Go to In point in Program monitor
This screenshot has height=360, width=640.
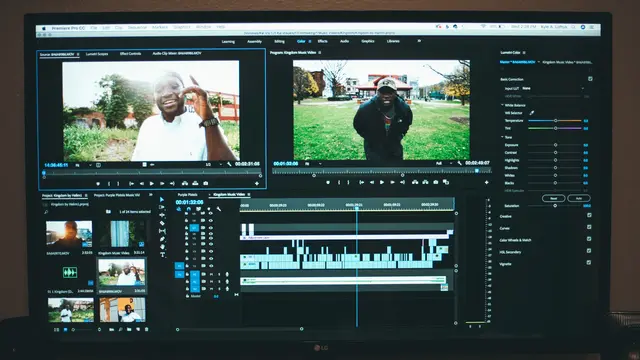(362, 182)
